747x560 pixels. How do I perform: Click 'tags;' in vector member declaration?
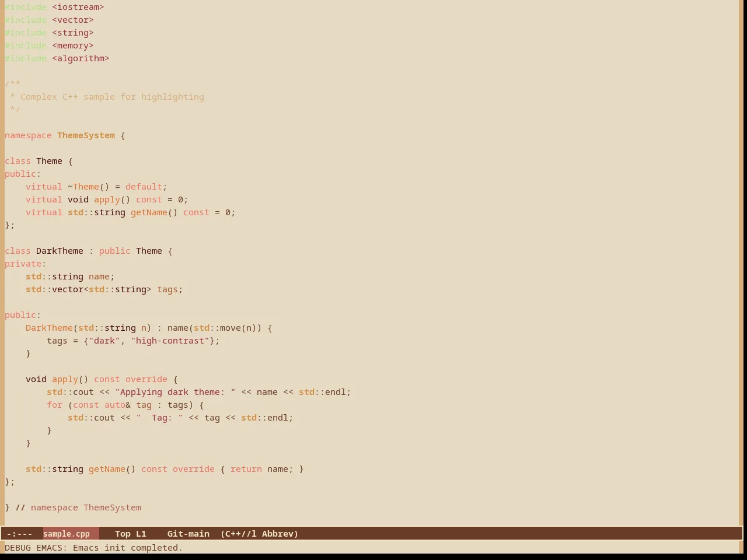(x=170, y=289)
